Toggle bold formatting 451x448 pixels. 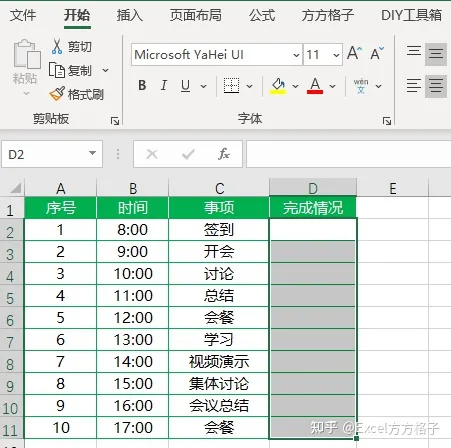click(x=142, y=86)
